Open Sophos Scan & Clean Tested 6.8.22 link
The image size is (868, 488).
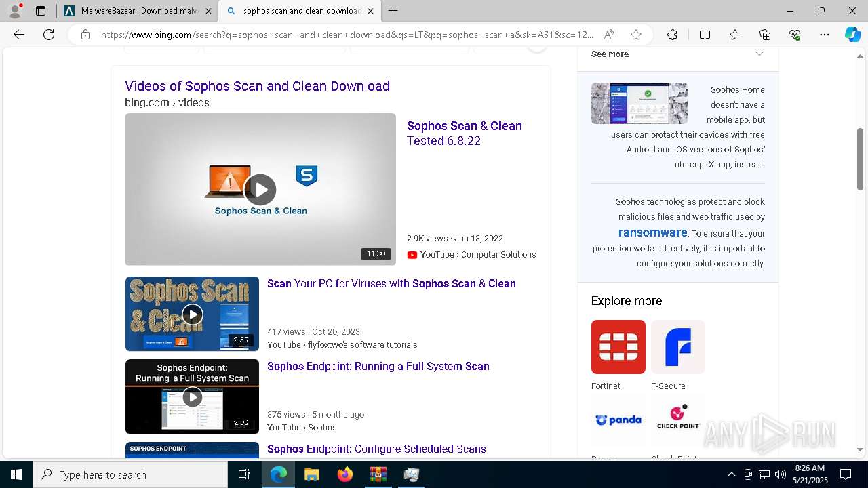pos(465,134)
